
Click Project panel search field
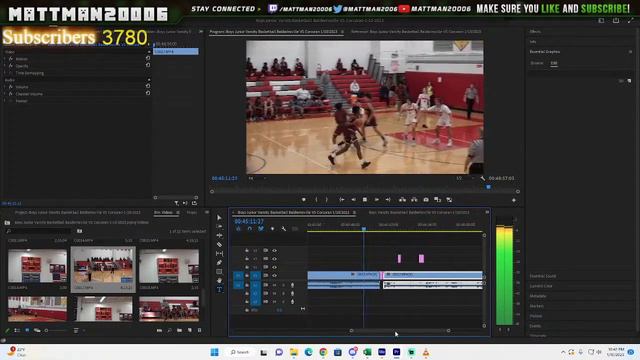[x=38, y=231]
